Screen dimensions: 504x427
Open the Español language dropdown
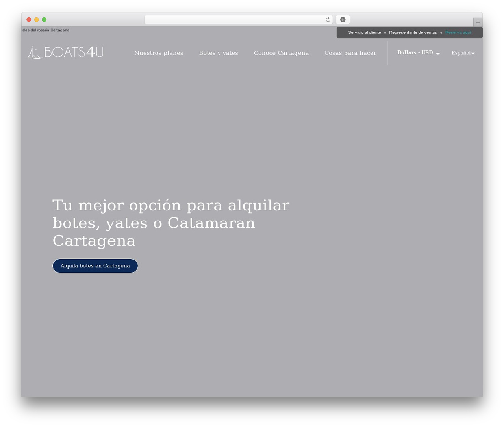(463, 53)
